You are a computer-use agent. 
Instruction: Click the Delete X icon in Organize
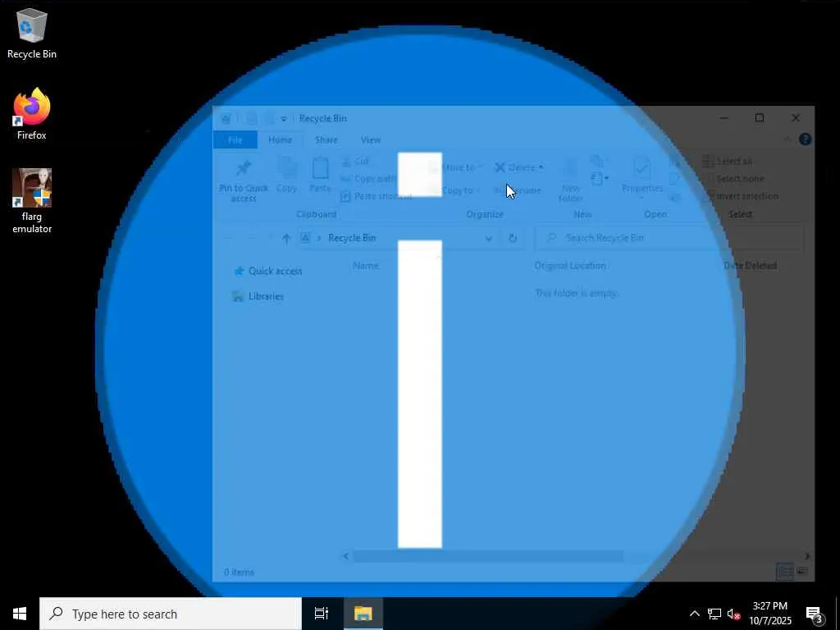click(x=500, y=167)
